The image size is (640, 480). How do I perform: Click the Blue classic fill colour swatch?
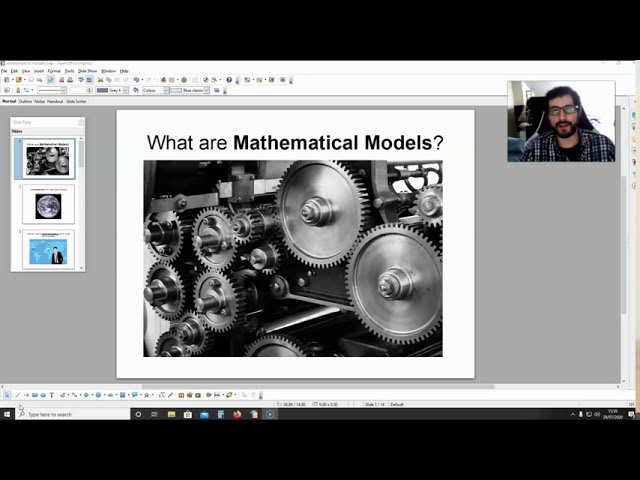tap(176, 90)
